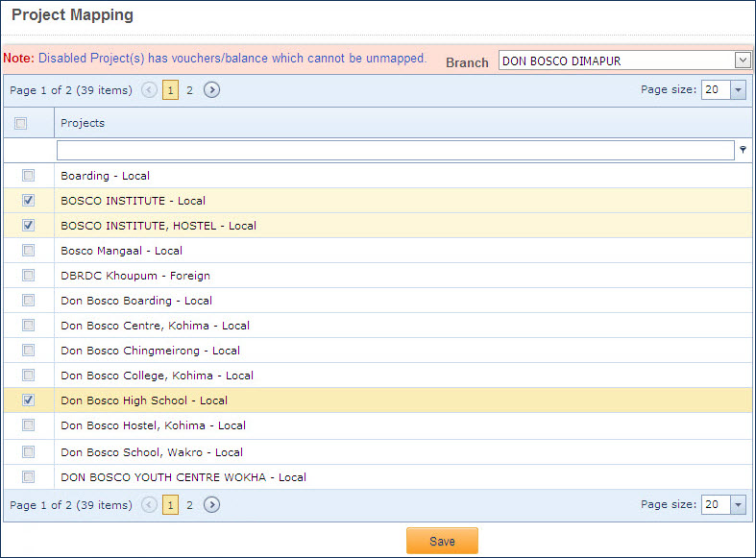
Task: Click the Boarding - Local text
Action: click(105, 176)
